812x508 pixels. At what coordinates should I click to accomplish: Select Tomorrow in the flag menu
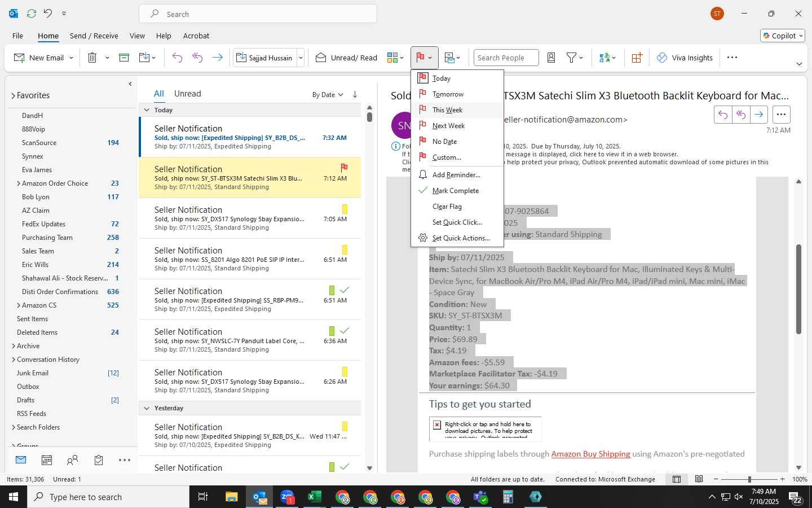pos(457,94)
